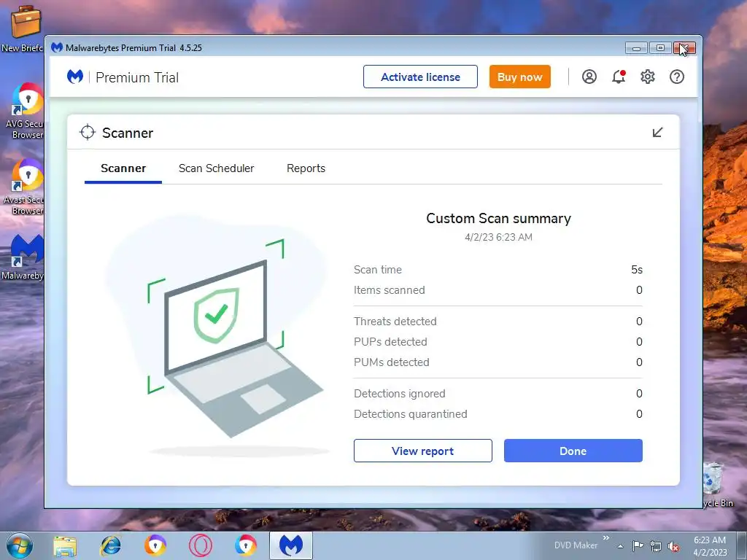Open AVG Secure Browser taskbar icon

tap(246, 546)
